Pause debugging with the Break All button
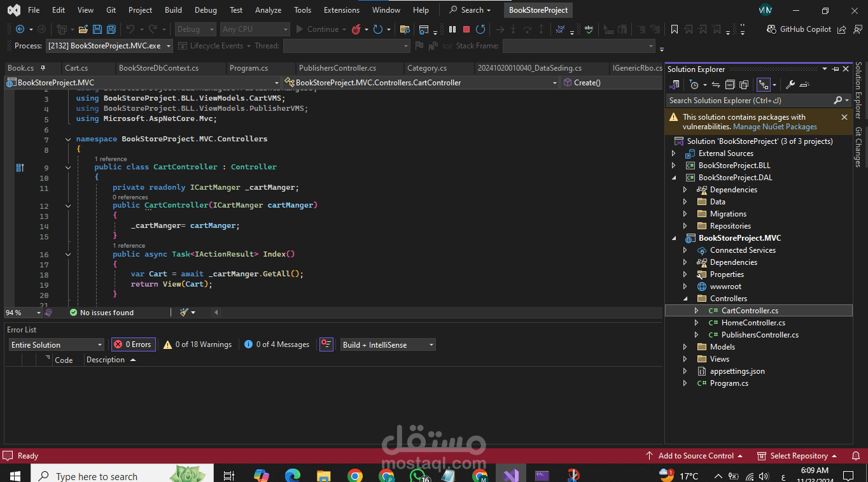868x482 pixels. 452,29
